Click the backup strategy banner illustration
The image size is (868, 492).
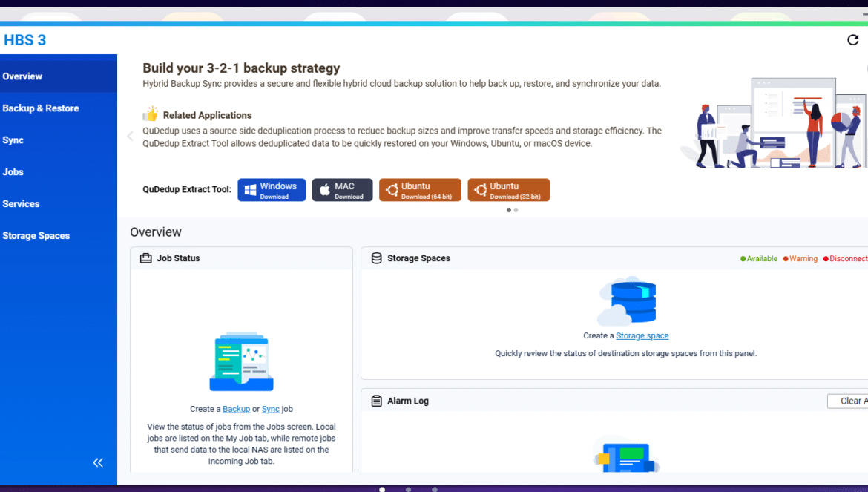(774, 123)
